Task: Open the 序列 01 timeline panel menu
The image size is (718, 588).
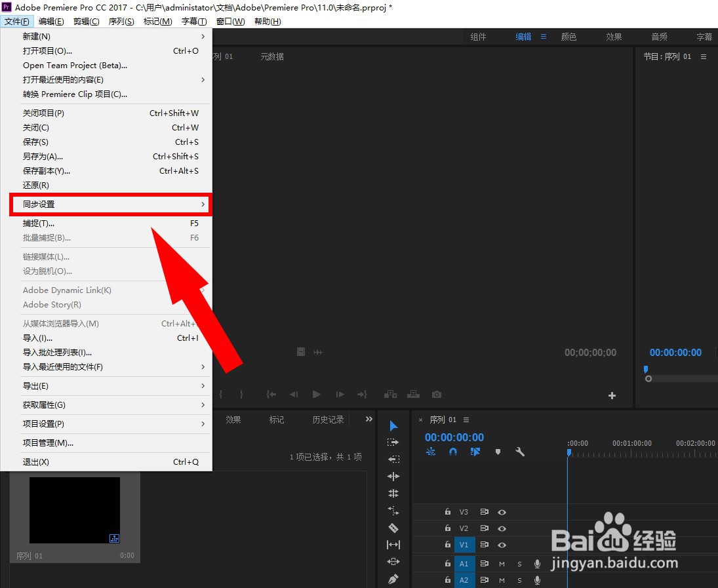Action: (466, 420)
